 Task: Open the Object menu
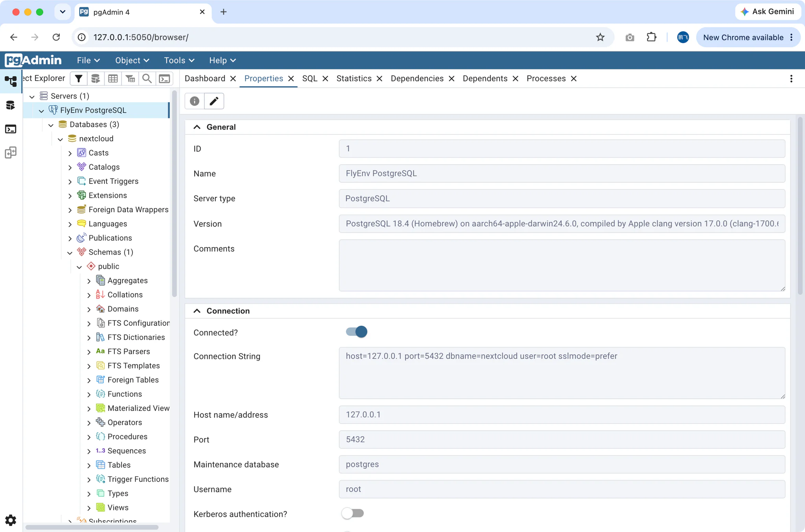132,60
